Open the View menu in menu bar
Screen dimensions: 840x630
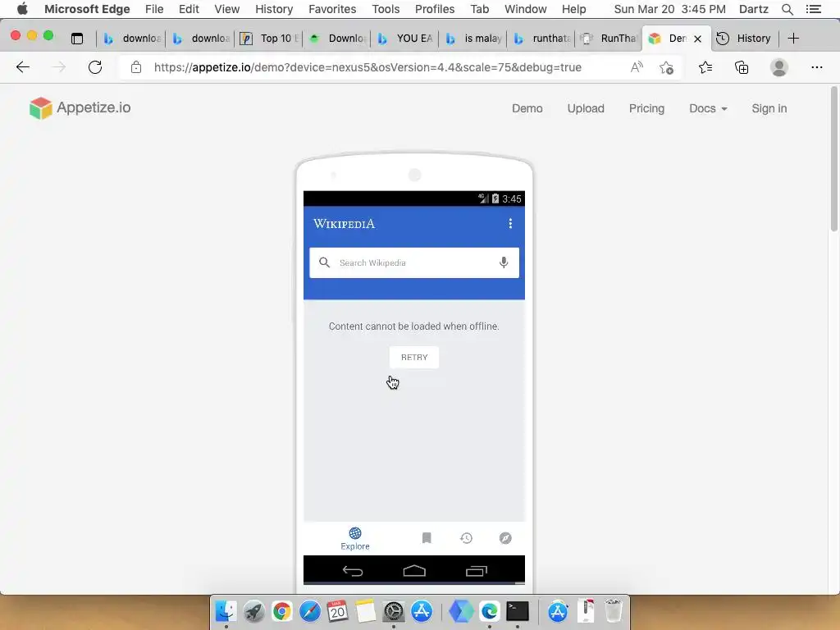pyautogui.click(x=226, y=9)
